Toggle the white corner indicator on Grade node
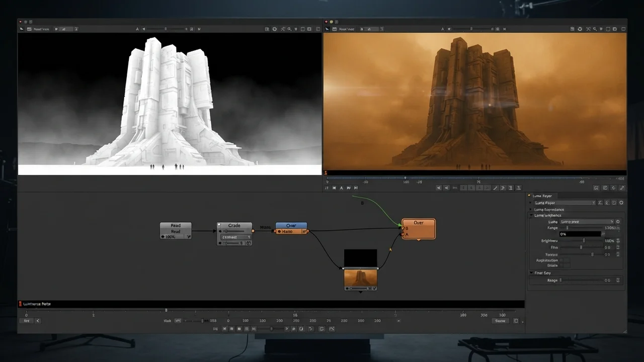This screenshot has height=362, width=644. coord(219,224)
